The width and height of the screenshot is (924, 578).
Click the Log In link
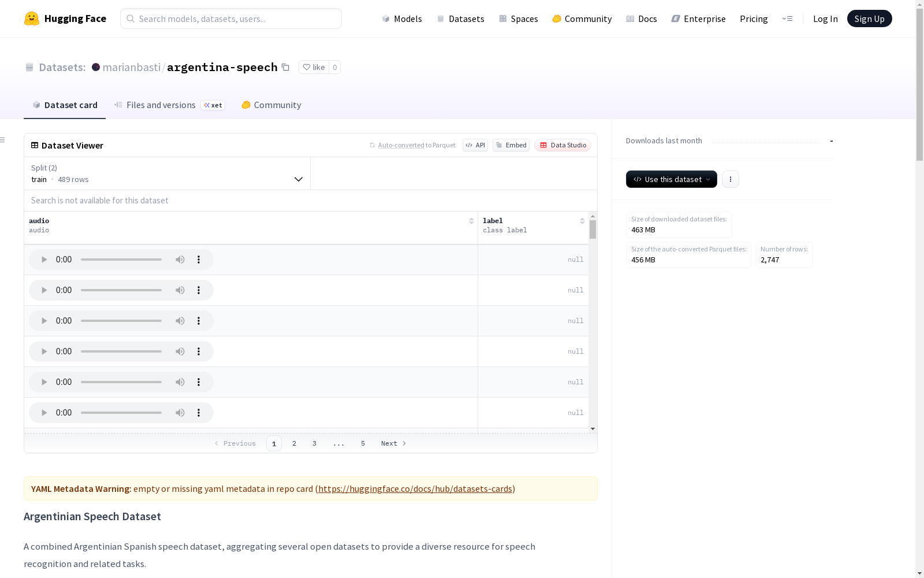tap(825, 18)
